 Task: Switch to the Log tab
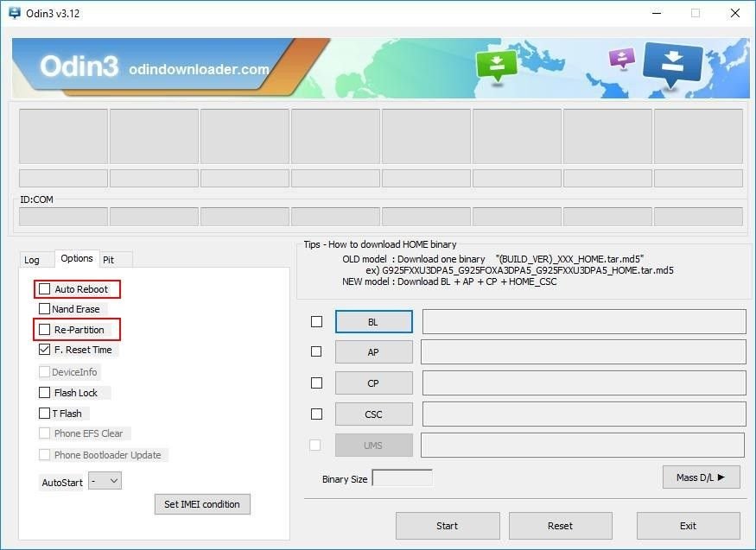tap(32, 260)
